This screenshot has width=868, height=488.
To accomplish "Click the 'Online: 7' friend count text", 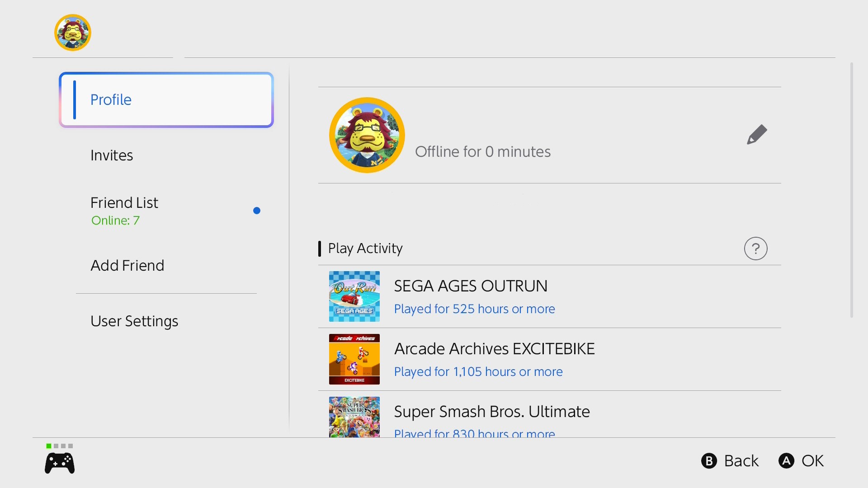I will tap(116, 221).
